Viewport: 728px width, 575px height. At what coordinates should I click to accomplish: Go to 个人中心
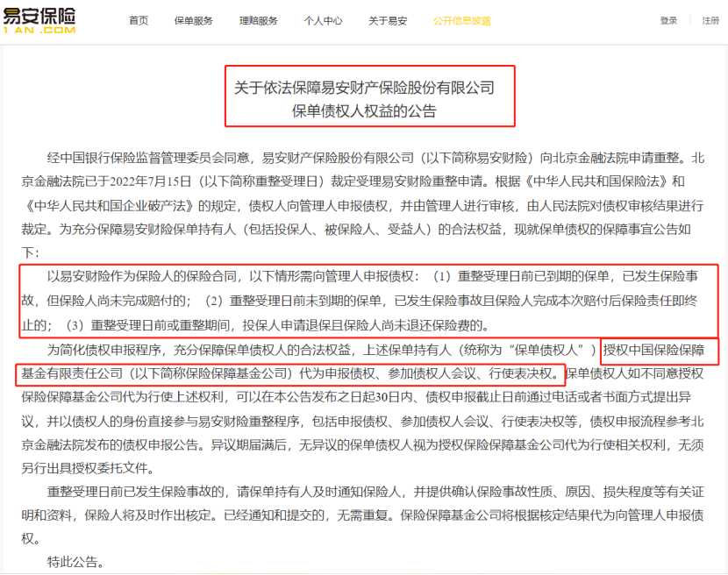click(x=323, y=20)
